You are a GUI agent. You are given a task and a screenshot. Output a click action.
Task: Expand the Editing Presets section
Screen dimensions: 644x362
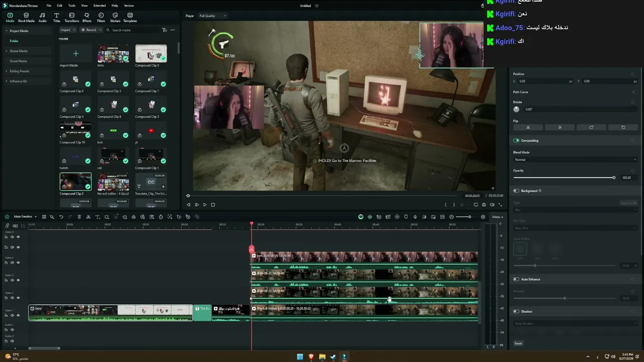pyautogui.click(x=7, y=71)
